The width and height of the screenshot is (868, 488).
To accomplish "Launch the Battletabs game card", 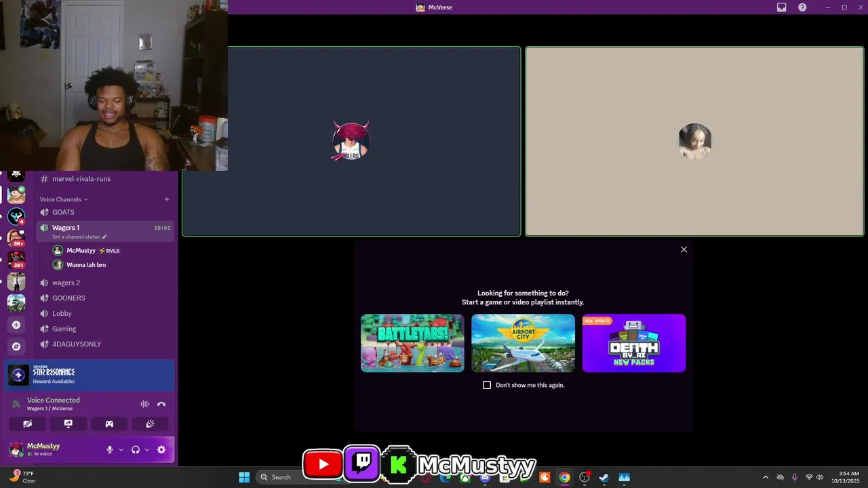I will click(412, 343).
